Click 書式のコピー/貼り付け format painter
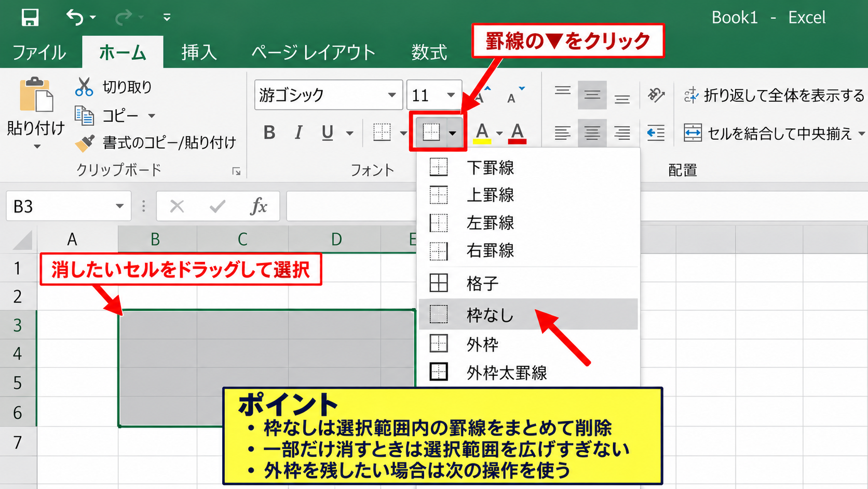The height and width of the screenshot is (489, 868). click(x=156, y=142)
